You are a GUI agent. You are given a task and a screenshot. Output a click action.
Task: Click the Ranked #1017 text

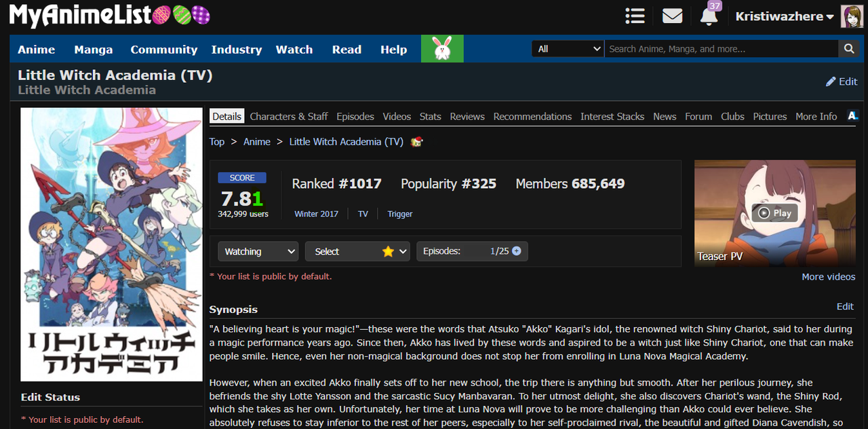click(x=337, y=183)
